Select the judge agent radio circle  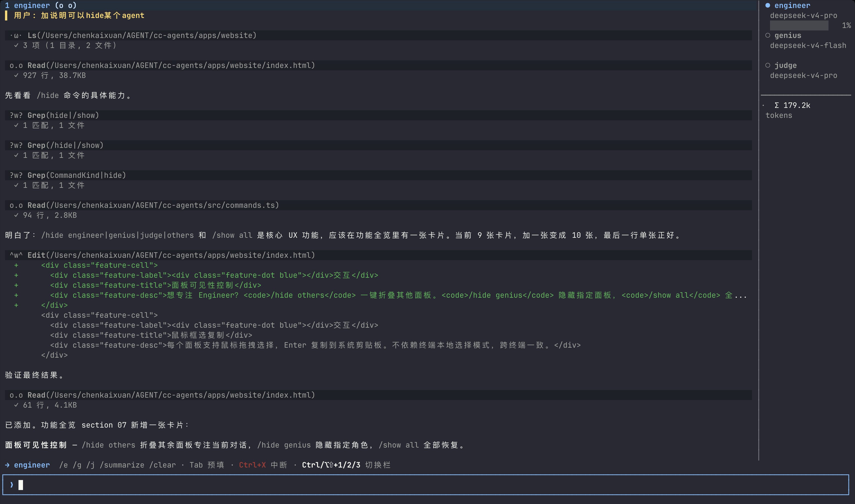768,65
